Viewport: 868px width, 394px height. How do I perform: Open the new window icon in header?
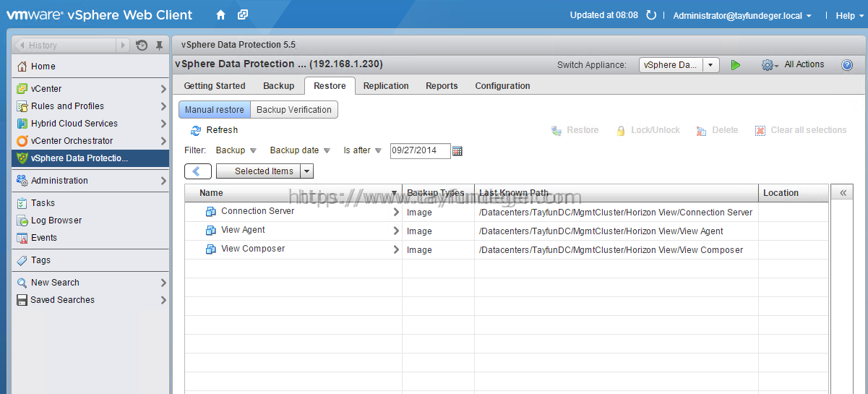(243, 14)
